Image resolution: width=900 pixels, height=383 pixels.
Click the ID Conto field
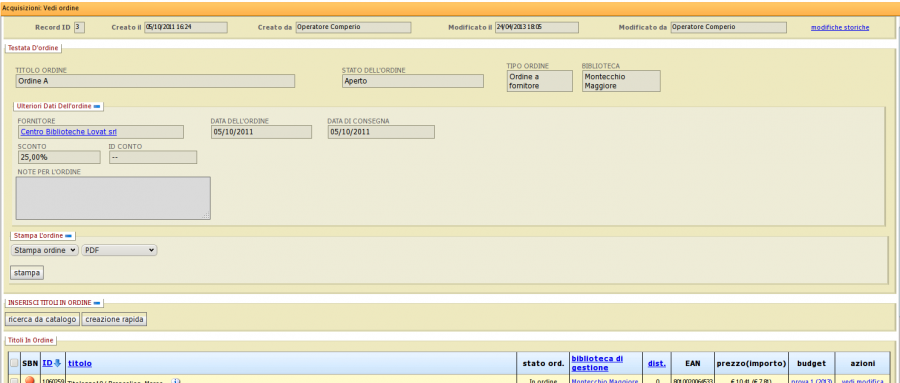point(153,157)
